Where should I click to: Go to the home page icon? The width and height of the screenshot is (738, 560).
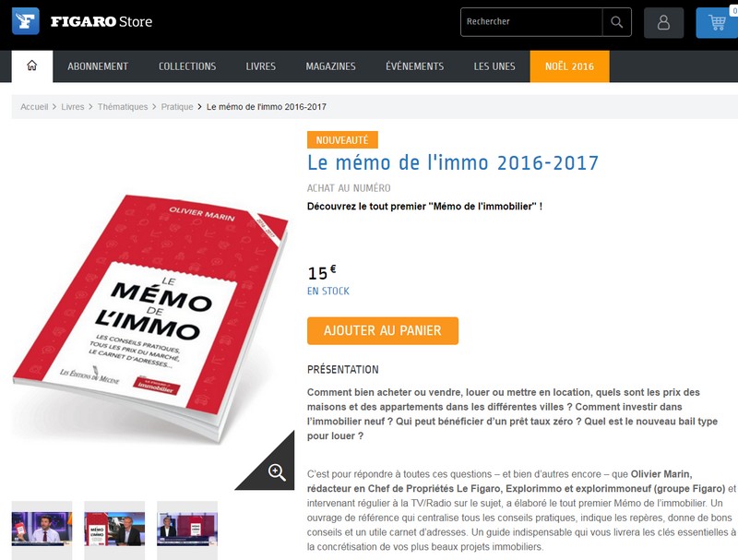pyautogui.click(x=32, y=66)
